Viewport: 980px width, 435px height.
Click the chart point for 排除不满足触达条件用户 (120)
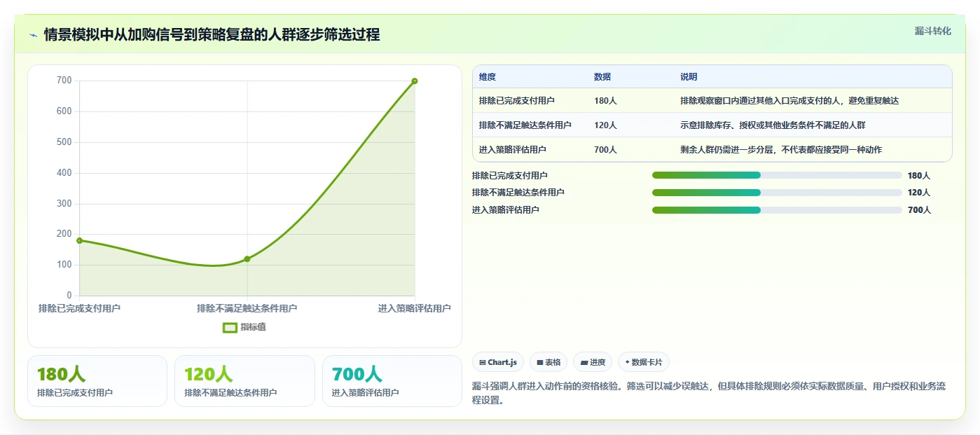[247, 259]
